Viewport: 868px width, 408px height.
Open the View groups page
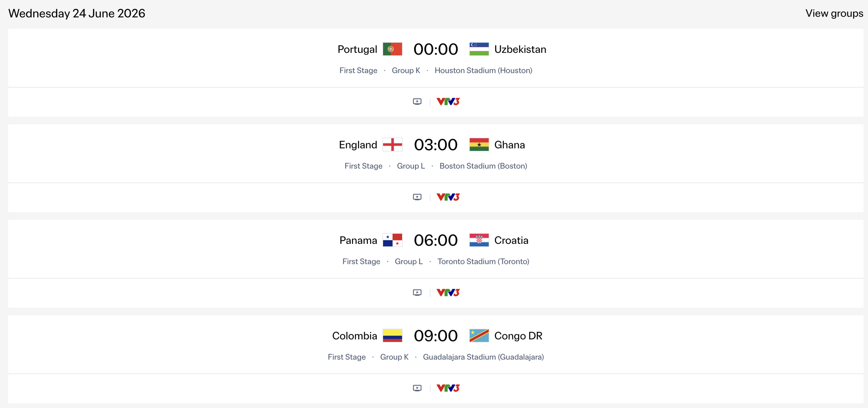(833, 13)
